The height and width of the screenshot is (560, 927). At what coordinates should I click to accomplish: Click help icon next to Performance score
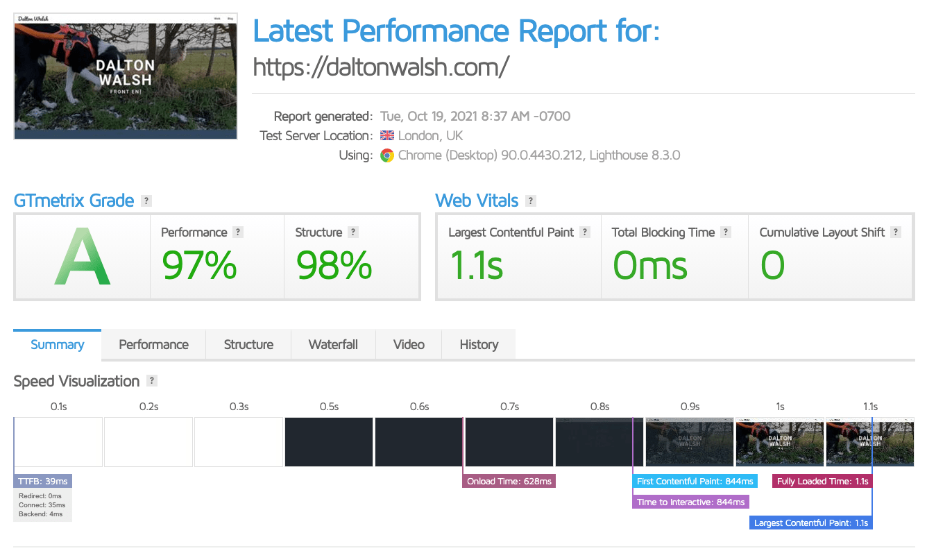tap(238, 232)
